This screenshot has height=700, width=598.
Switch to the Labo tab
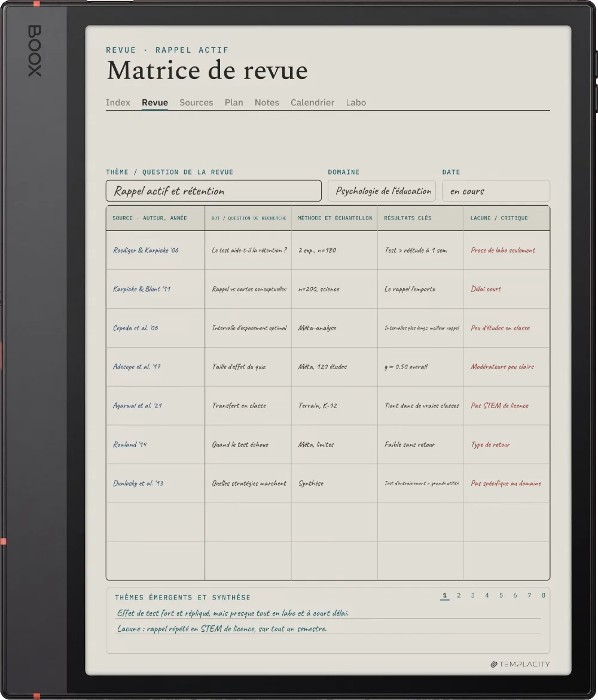[356, 102]
